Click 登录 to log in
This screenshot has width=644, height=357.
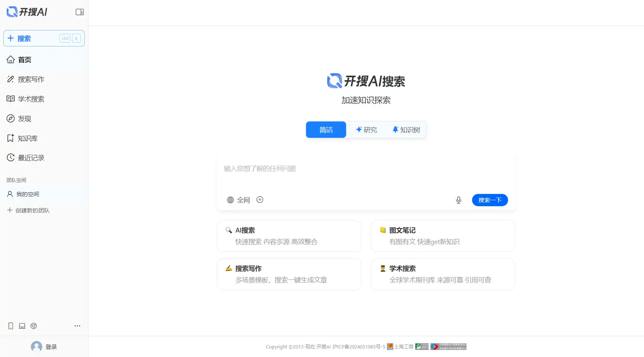pyautogui.click(x=51, y=347)
